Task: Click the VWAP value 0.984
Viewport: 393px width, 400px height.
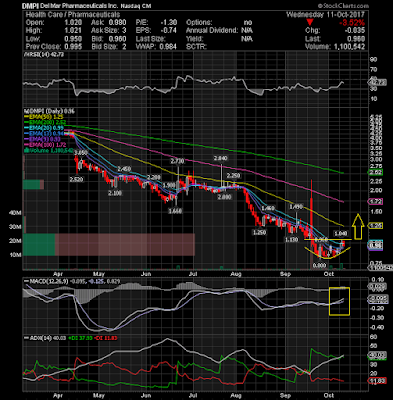Action: click(168, 47)
